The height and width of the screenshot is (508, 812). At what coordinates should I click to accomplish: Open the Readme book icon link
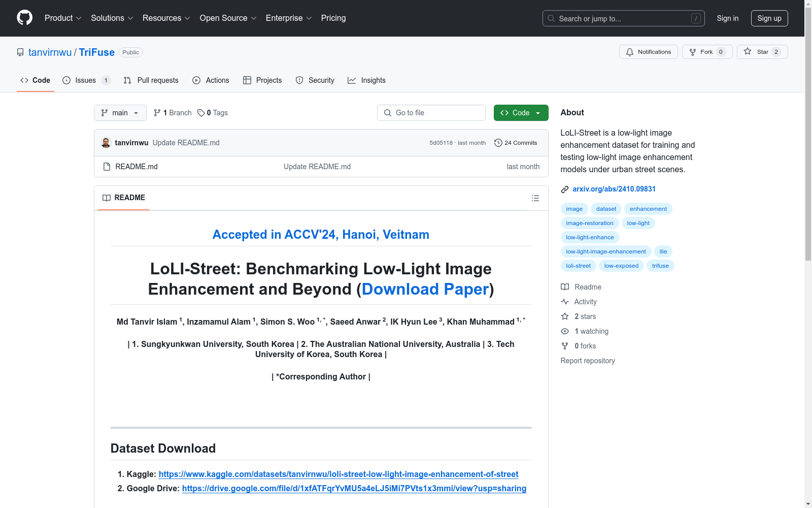click(581, 287)
